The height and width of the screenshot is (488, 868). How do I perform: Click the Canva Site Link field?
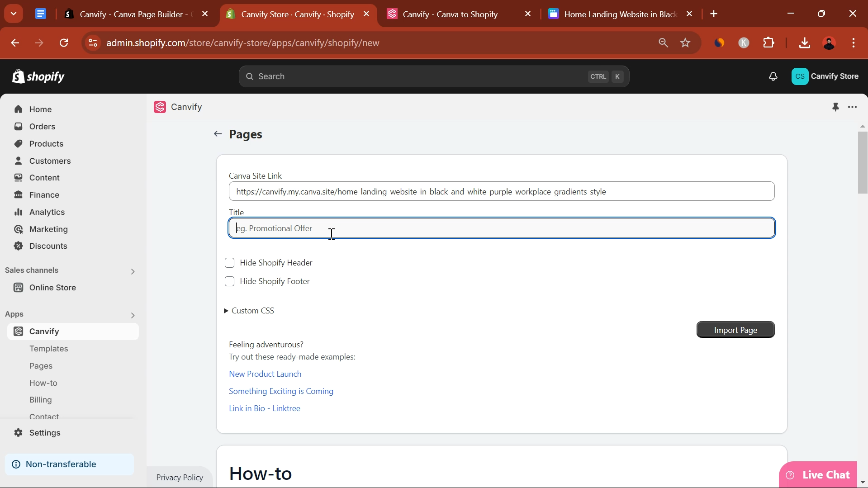click(x=502, y=191)
